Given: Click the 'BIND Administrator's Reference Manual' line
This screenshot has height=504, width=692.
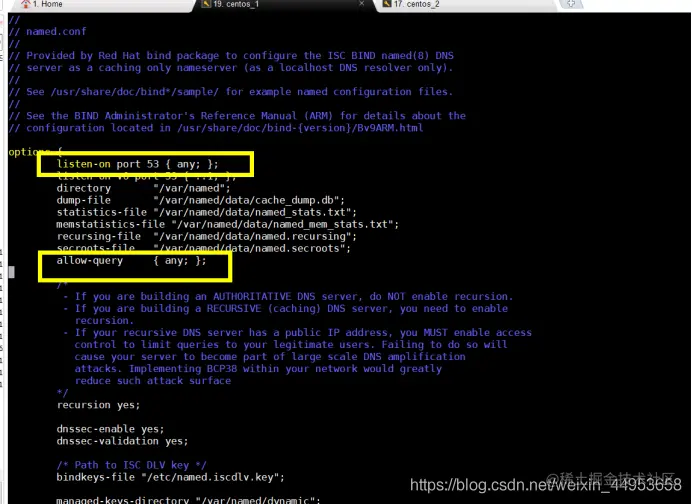Looking at the screenshot, I should pos(237,116).
